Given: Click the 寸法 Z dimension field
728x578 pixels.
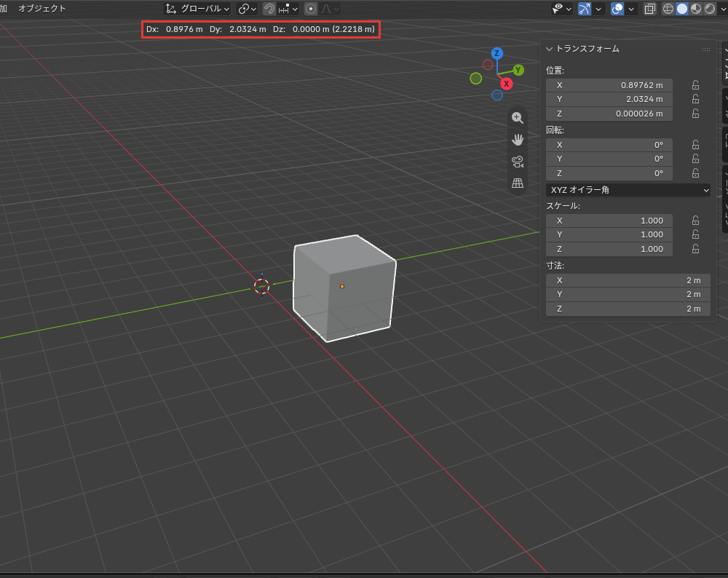Looking at the screenshot, I should tap(628, 309).
